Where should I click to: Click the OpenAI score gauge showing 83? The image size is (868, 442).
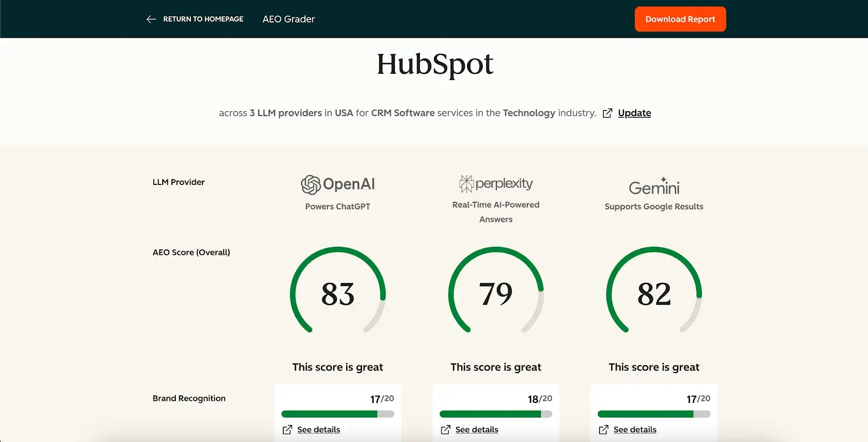click(x=337, y=293)
